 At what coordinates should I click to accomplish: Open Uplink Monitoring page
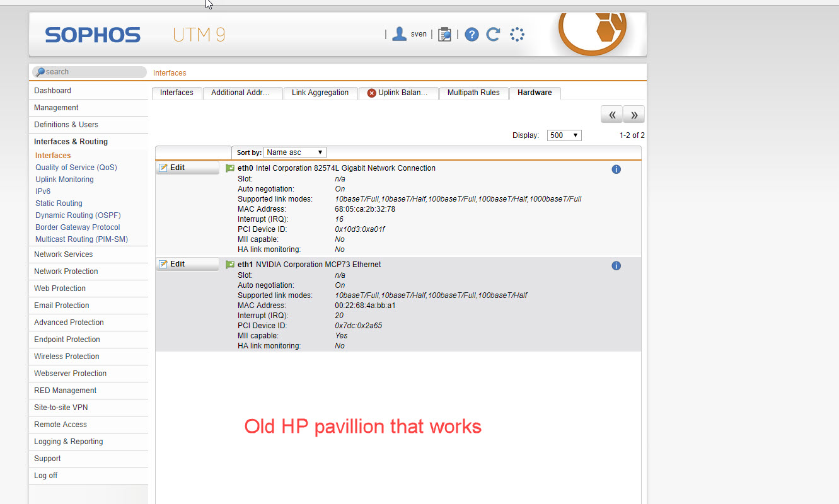click(x=64, y=180)
